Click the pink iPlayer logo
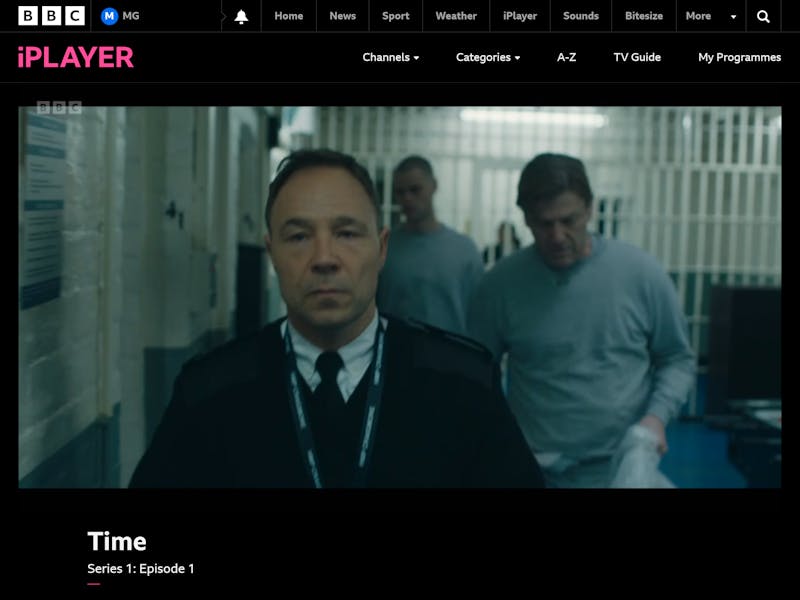The height and width of the screenshot is (600, 800). tap(76, 57)
